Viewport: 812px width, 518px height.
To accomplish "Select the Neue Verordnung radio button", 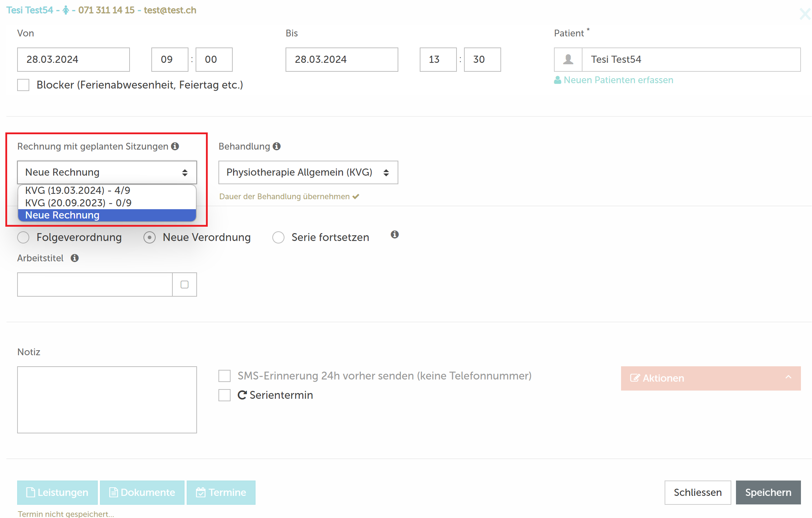I will (150, 237).
